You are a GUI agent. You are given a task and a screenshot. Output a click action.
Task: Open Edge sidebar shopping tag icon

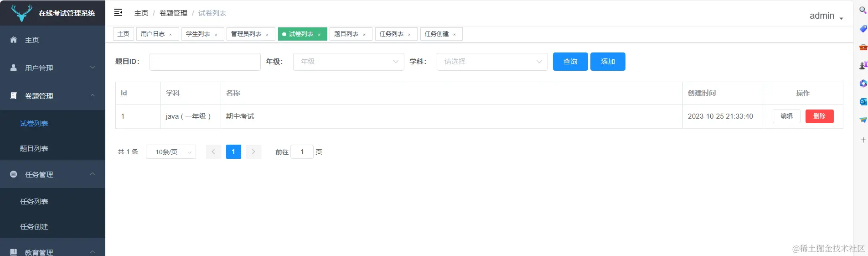point(863,29)
